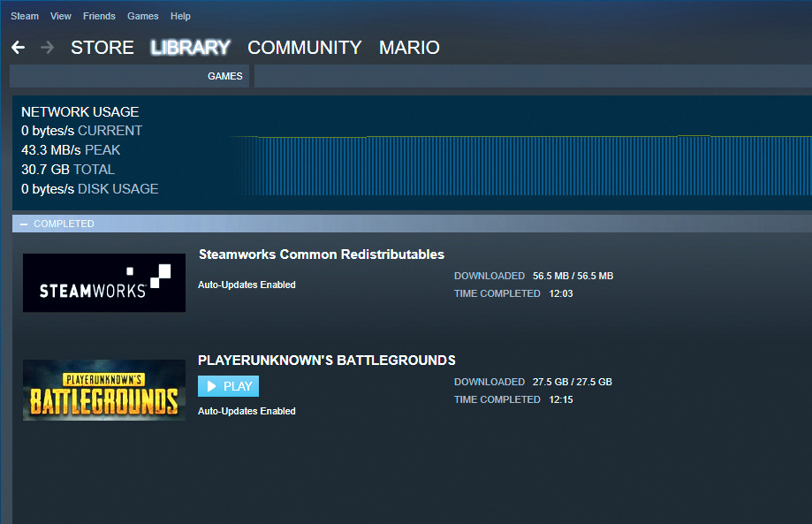The height and width of the screenshot is (524, 812).
Task: Open Steamworks Common Redistributables title
Action: [x=322, y=254]
